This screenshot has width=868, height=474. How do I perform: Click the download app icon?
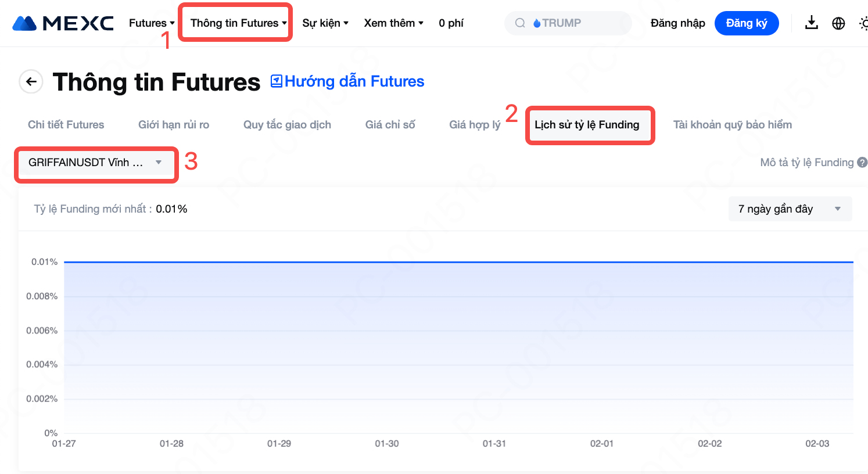812,23
